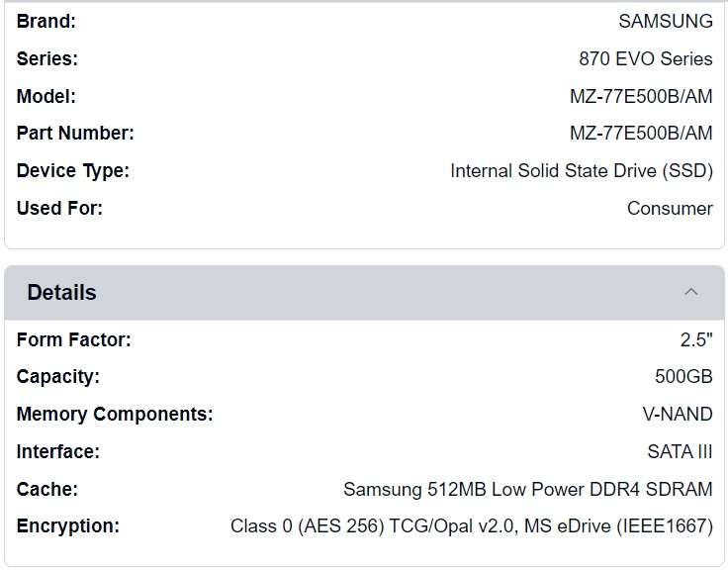Click the Samsung 512MB cache description
The height and width of the screenshot is (570, 728).
coord(527,489)
